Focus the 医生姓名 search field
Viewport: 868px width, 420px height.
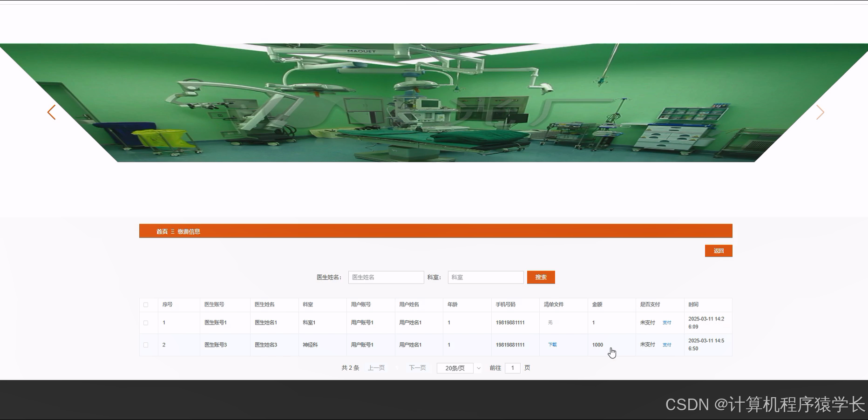point(386,277)
